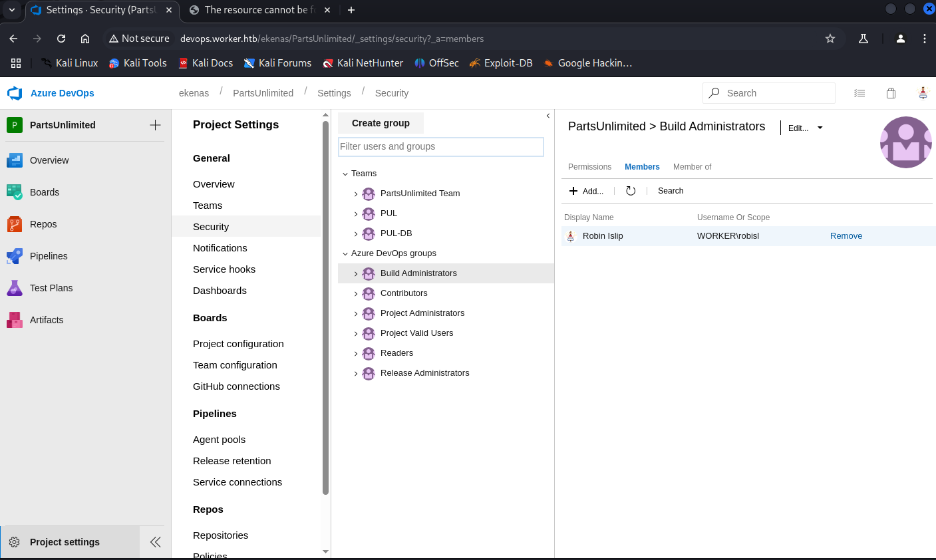Viewport: 936px width, 560px height.
Task: Remove Robin Islip from the group
Action: point(846,236)
